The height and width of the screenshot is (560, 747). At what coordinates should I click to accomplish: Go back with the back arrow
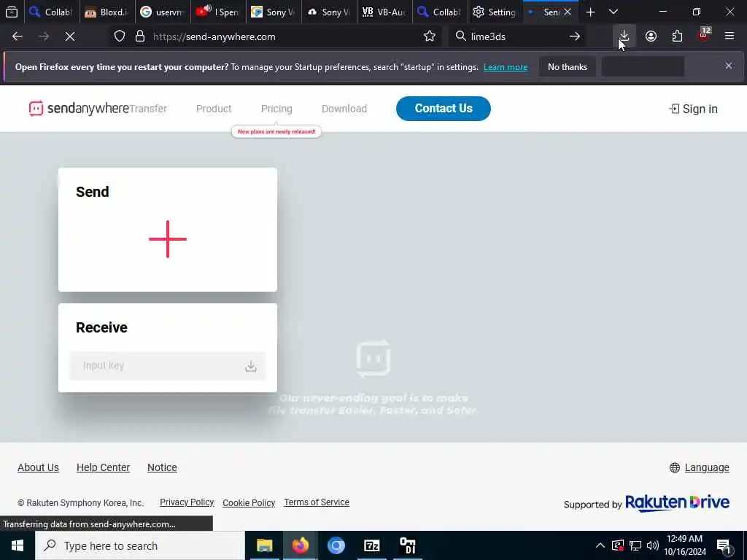pyautogui.click(x=18, y=36)
